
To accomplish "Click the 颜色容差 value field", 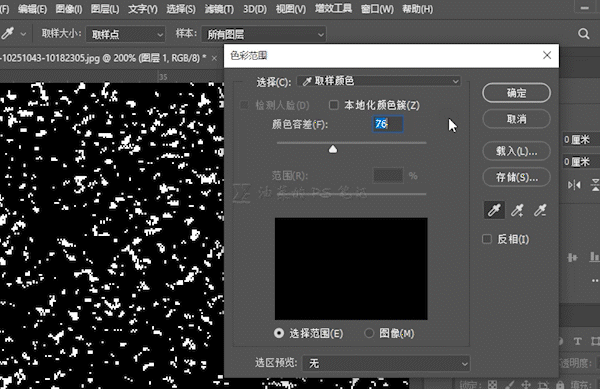I will (388, 124).
